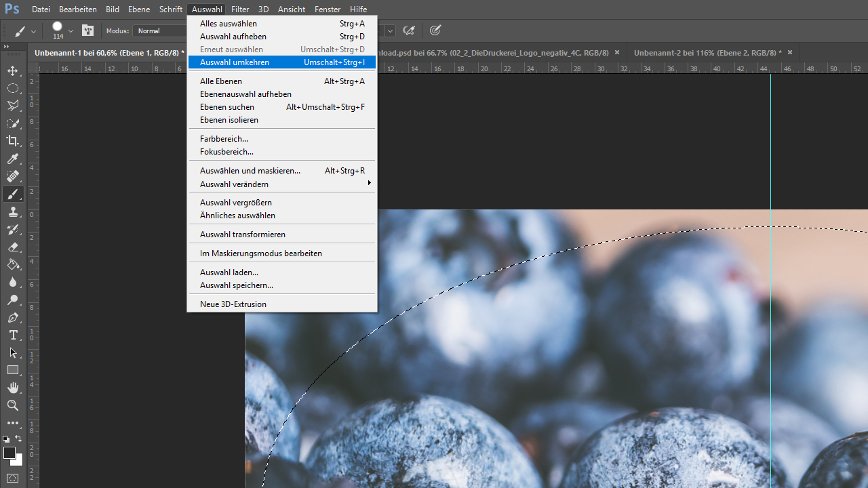Select the Quick Selection tool

[x=12, y=123]
